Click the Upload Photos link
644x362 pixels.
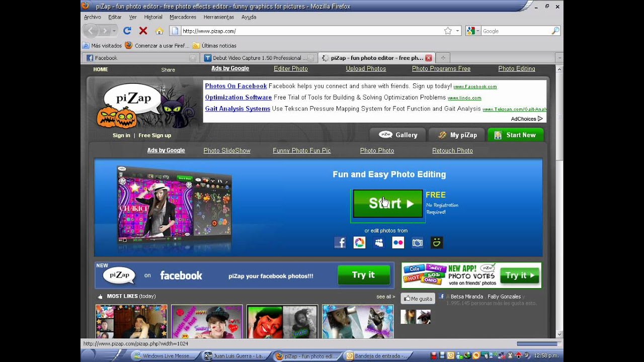[x=366, y=69]
